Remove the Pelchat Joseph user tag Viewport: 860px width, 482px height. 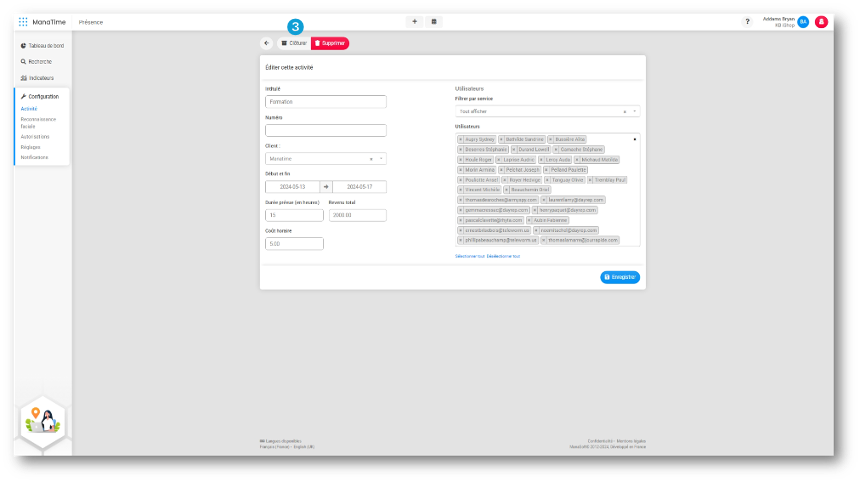tap(501, 170)
